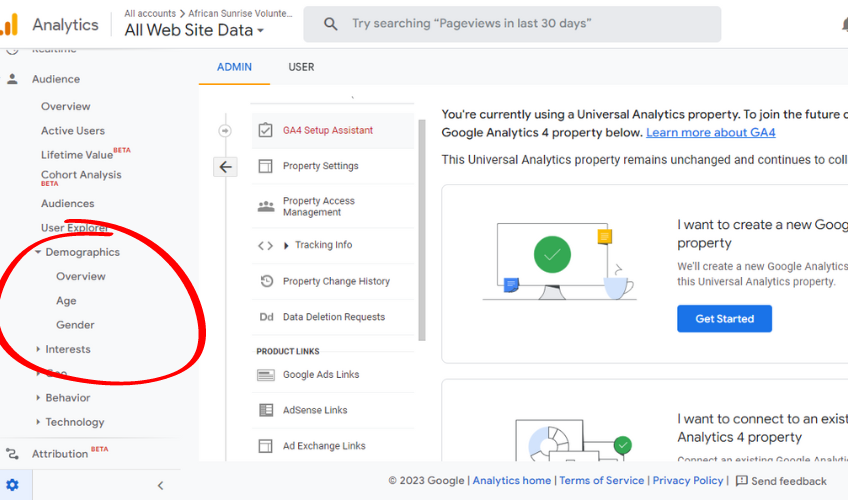Image resolution: width=848 pixels, height=500 pixels.
Task: Open Admin via the gear icon
Action: coord(12,485)
